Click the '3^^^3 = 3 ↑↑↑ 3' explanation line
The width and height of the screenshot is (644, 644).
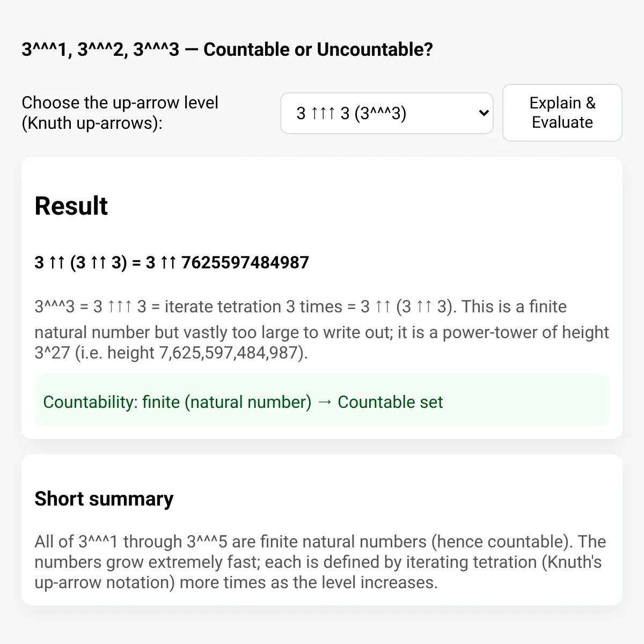tap(90, 306)
